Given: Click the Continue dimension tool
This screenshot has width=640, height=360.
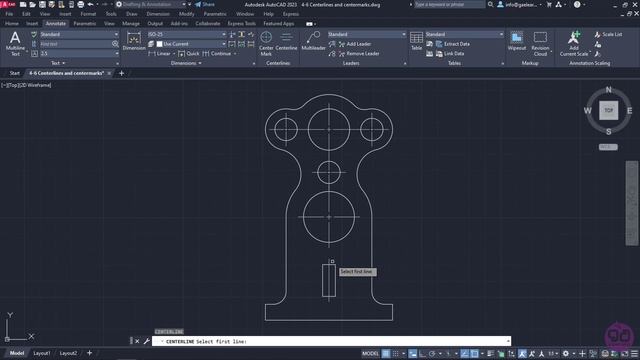Looking at the screenshot, I should tap(217, 53).
